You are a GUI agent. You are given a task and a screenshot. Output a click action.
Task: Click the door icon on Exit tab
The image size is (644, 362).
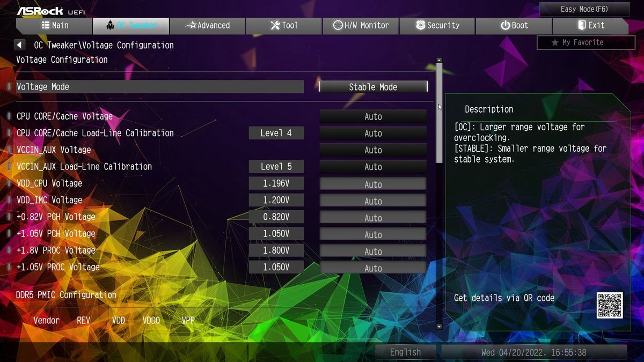[582, 25]
